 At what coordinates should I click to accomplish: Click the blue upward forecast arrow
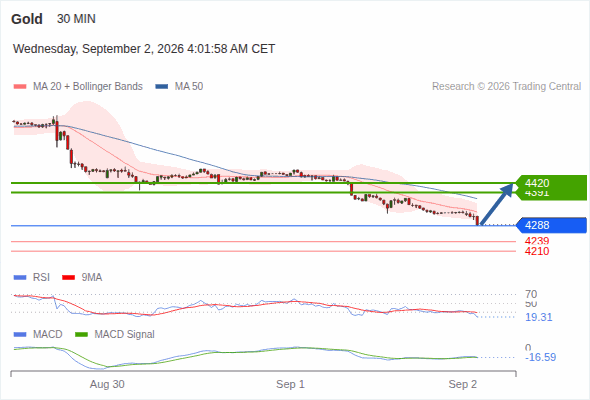pyautogui.click(x=496, y=204)
